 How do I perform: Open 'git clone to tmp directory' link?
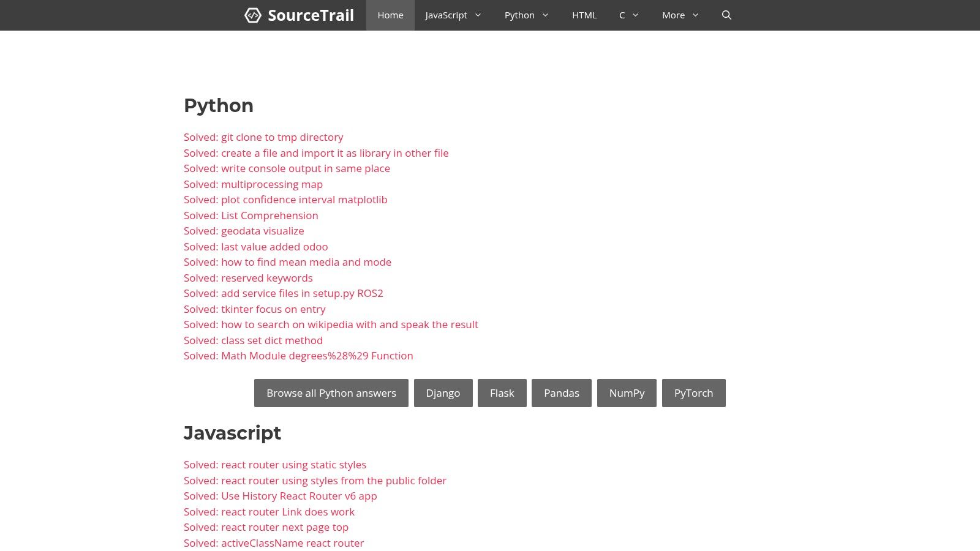[263, 137]
